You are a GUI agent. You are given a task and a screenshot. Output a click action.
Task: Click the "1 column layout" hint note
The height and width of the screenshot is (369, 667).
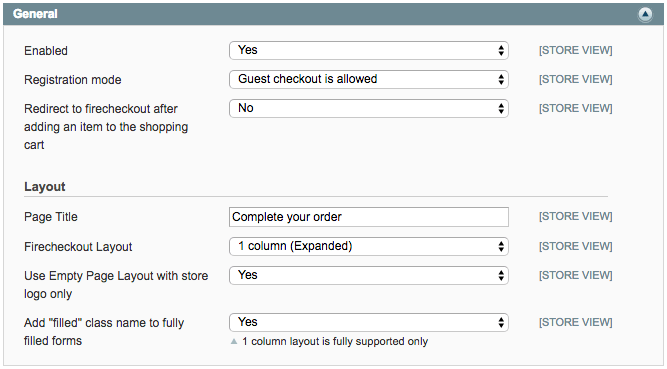coord(335,341)
